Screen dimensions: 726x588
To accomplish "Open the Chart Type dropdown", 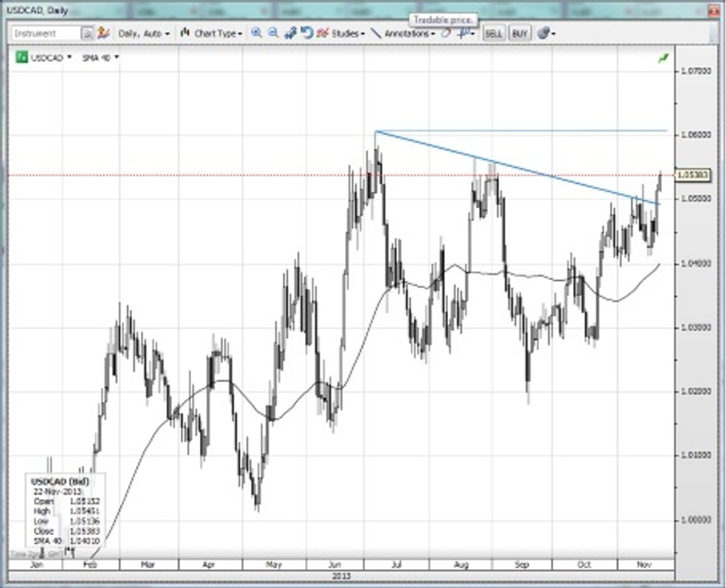I will pos(212,34).
